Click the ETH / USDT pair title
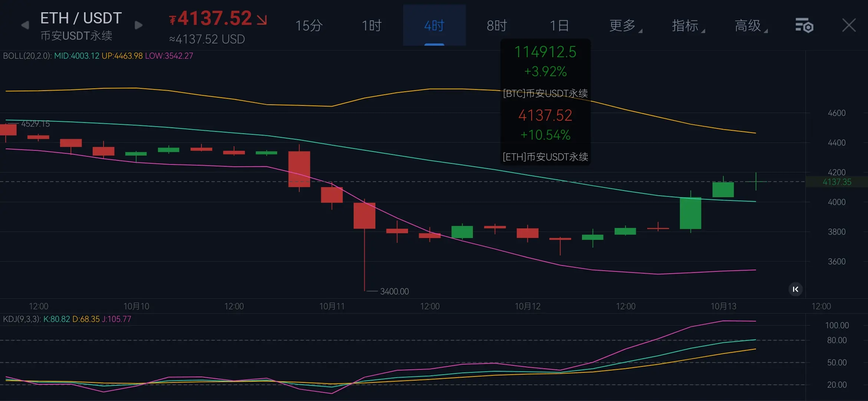 point(81,18)
